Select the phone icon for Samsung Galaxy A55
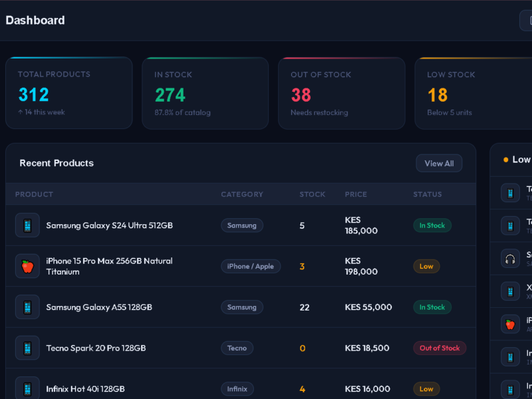This screenshot has width=532, height=399. [x=27, y=307]
